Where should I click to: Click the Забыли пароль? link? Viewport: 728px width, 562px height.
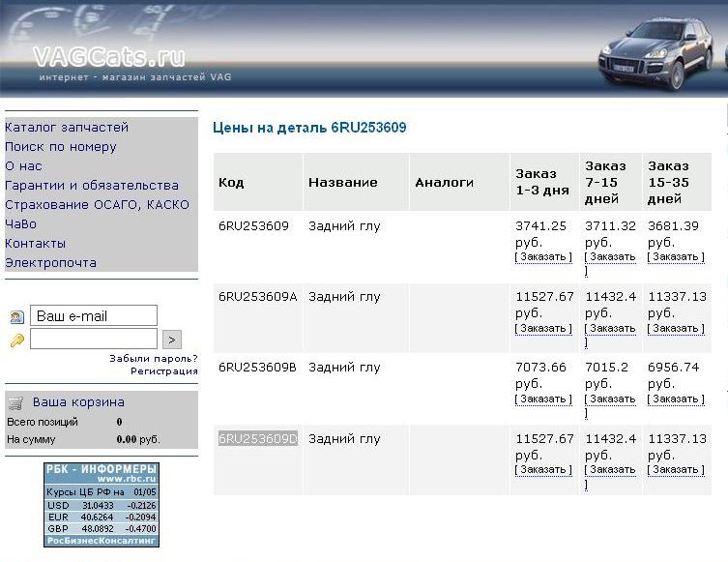tap(153, 358)
